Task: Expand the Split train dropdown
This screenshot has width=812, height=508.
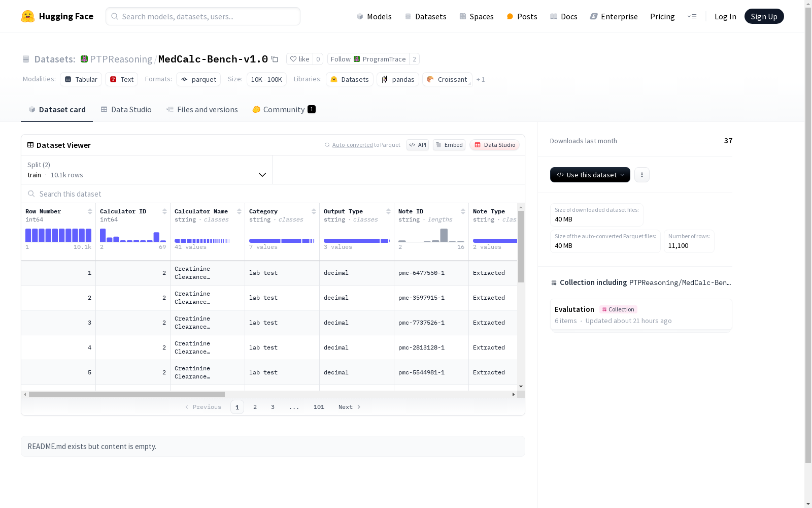Action: click(x=147, y=170)
